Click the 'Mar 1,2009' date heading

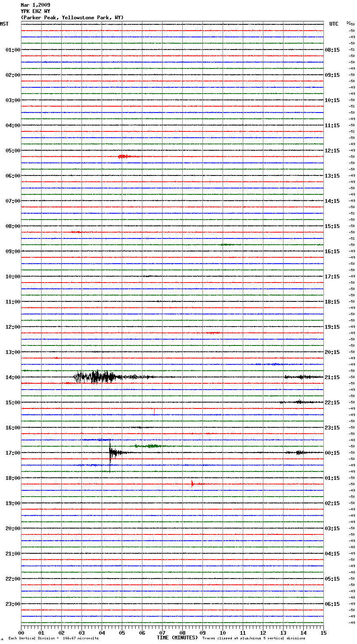tap(35, 5)
